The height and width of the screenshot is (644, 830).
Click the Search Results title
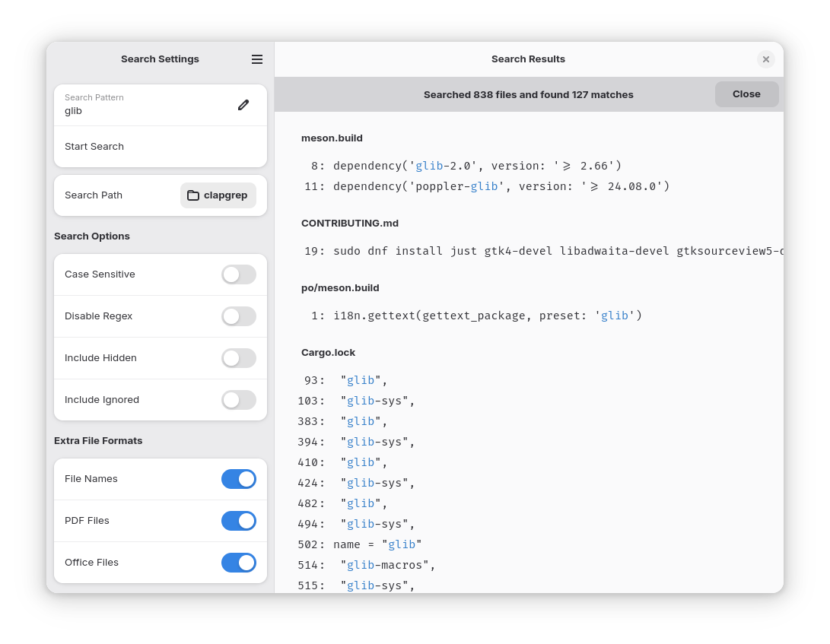point(528,59)
